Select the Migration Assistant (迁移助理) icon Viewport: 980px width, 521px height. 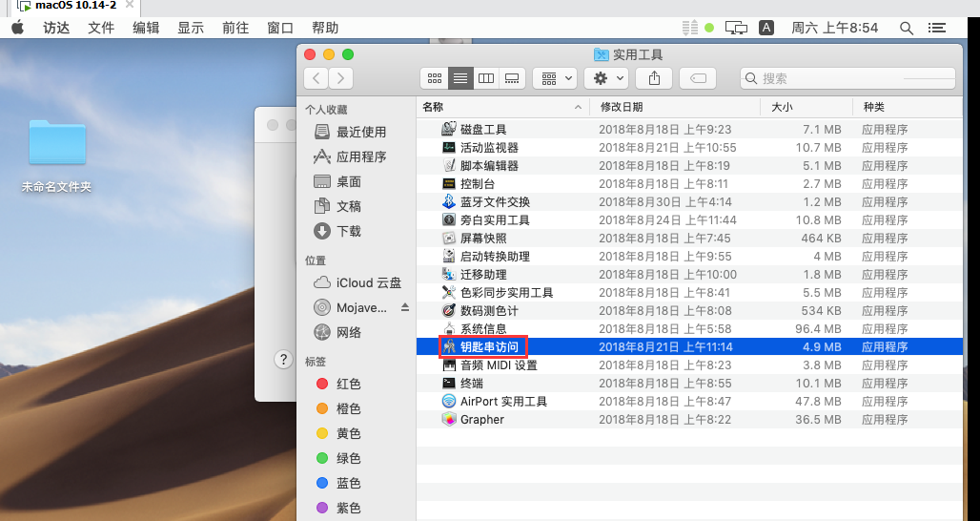point(449,274)
